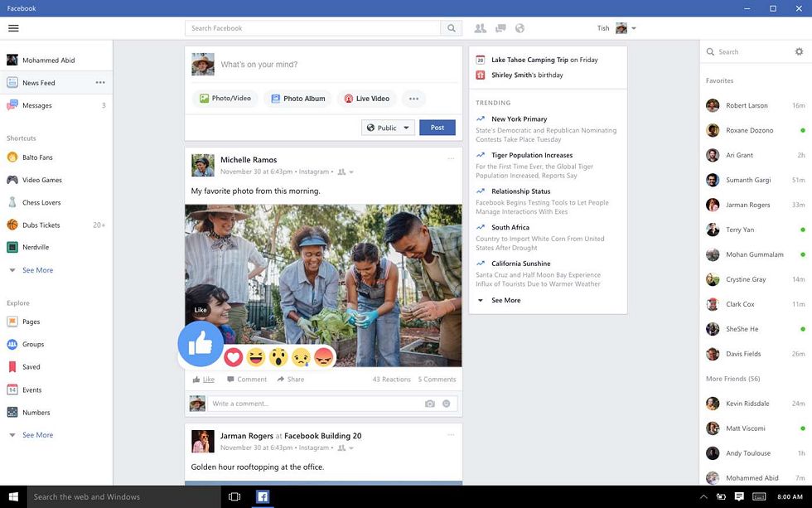Select the Angry reaction
Screen dimensions: 812x508
[324, 356]
